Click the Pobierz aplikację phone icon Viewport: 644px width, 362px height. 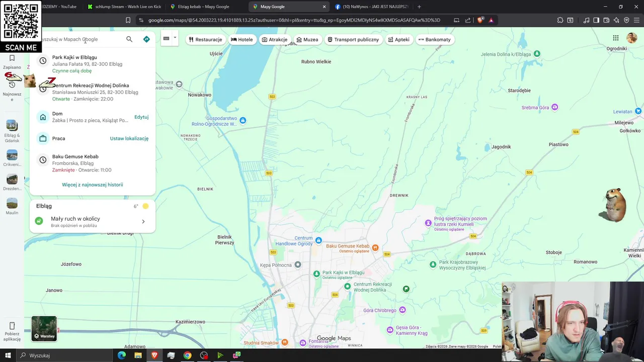[12, 326]
